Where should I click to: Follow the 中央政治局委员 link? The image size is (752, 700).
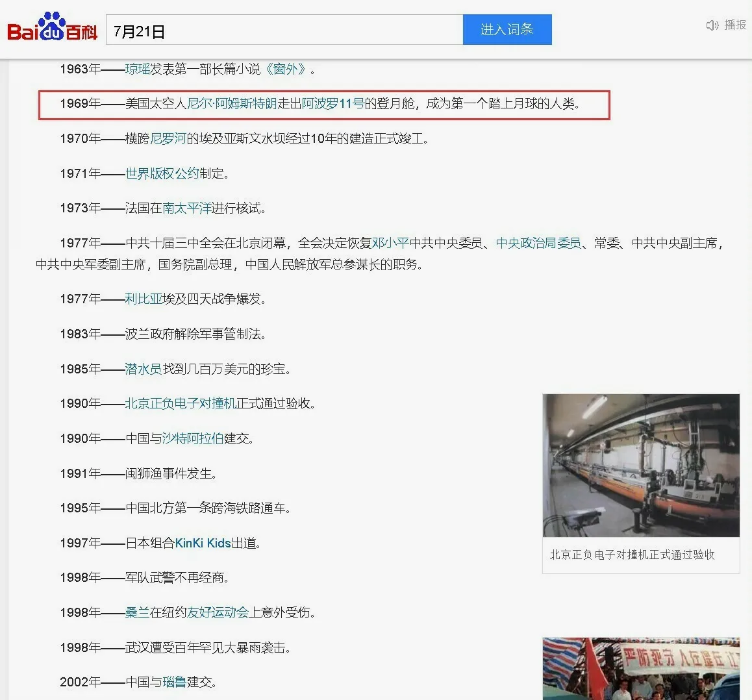(538, 243)
